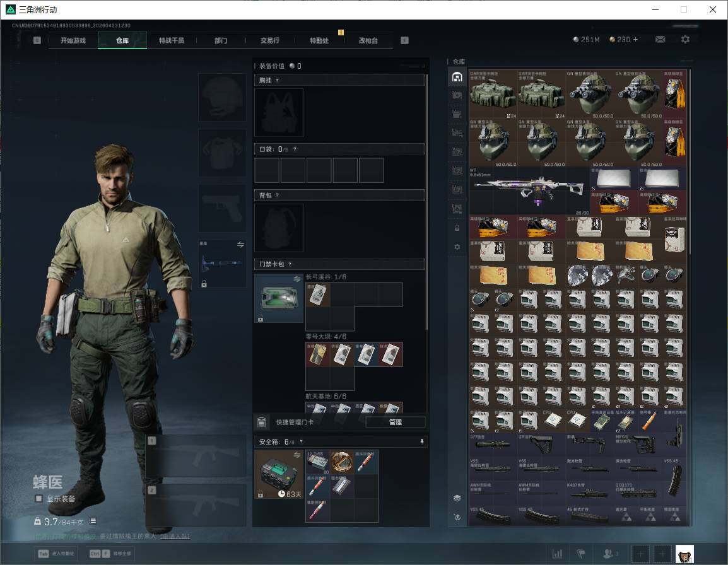
Task: Click the 快捷管理门卡 card icon
Action: (x=261, y=422)
